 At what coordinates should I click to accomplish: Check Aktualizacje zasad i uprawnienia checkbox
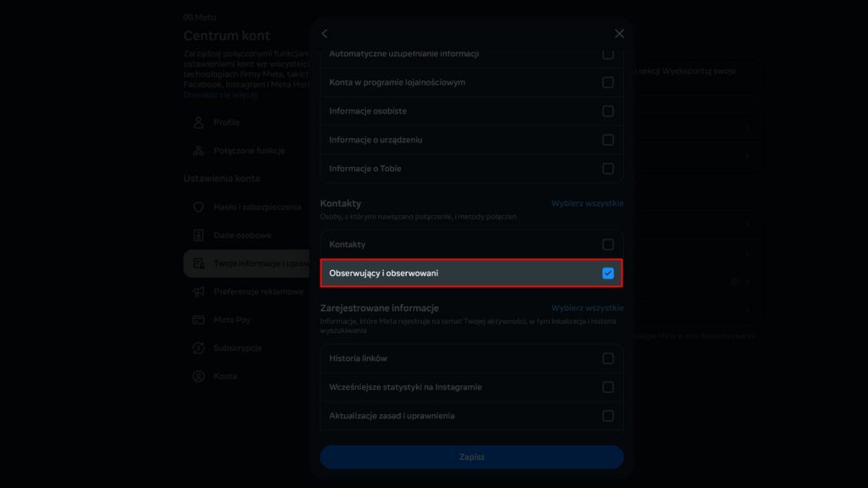[x=608, y=416]
